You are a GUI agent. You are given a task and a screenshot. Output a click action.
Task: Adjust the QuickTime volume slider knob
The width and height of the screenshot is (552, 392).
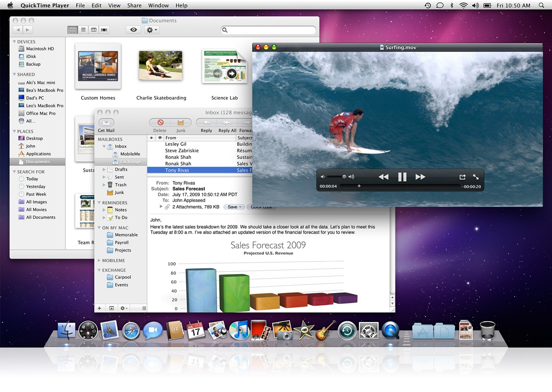pos(344,177)
